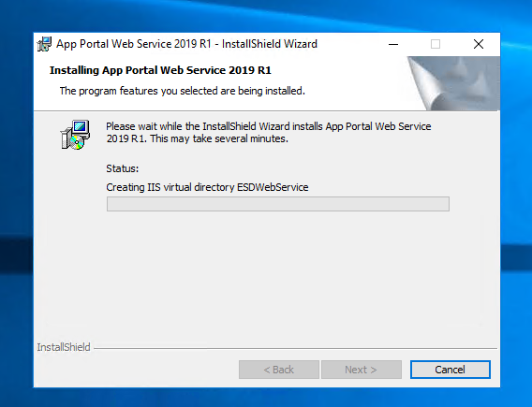Click the Cancel button
This screenshot has width=532, height=407.
[x=450, y=370]
